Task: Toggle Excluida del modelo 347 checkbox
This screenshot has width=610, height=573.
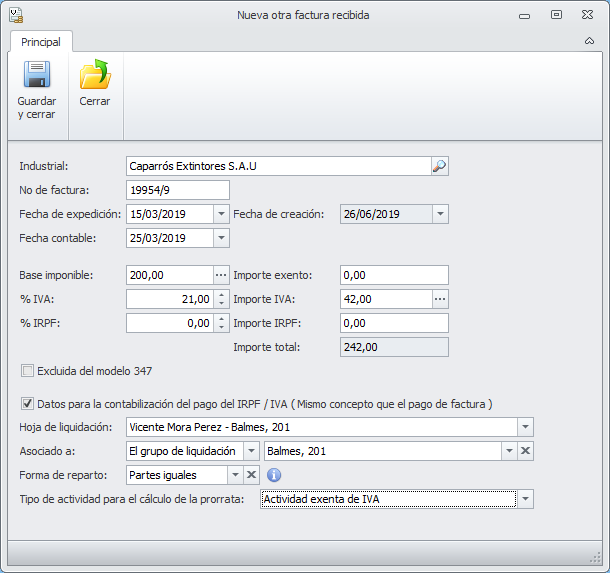Action: (27, 371)
